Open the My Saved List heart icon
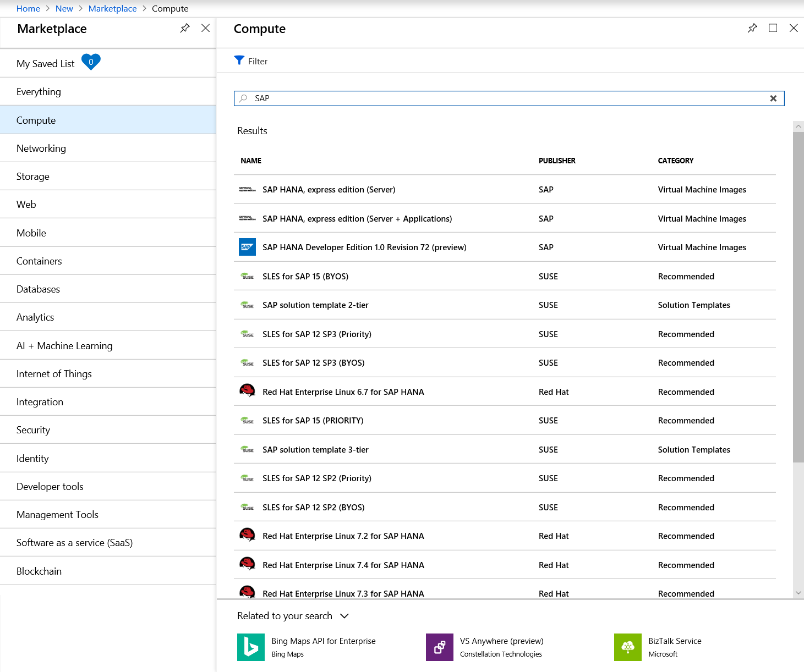This screenshot has height=672, width=804. pyautogui.click(x=91, y=62)
